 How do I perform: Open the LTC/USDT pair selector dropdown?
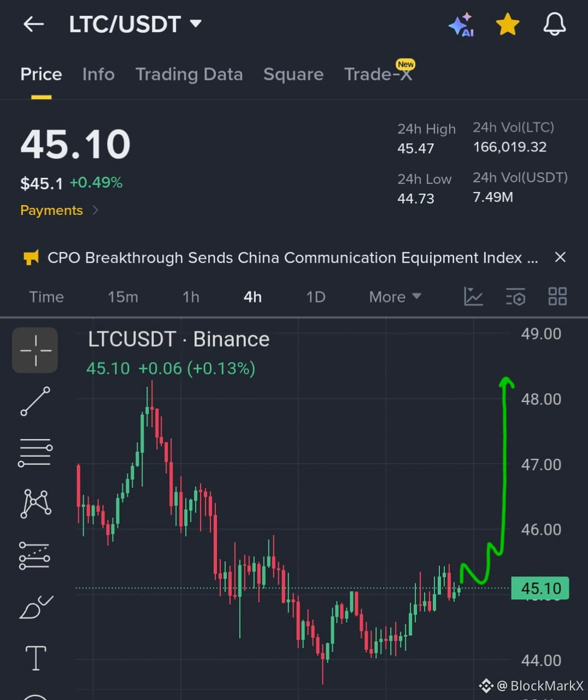click(135, 24)
